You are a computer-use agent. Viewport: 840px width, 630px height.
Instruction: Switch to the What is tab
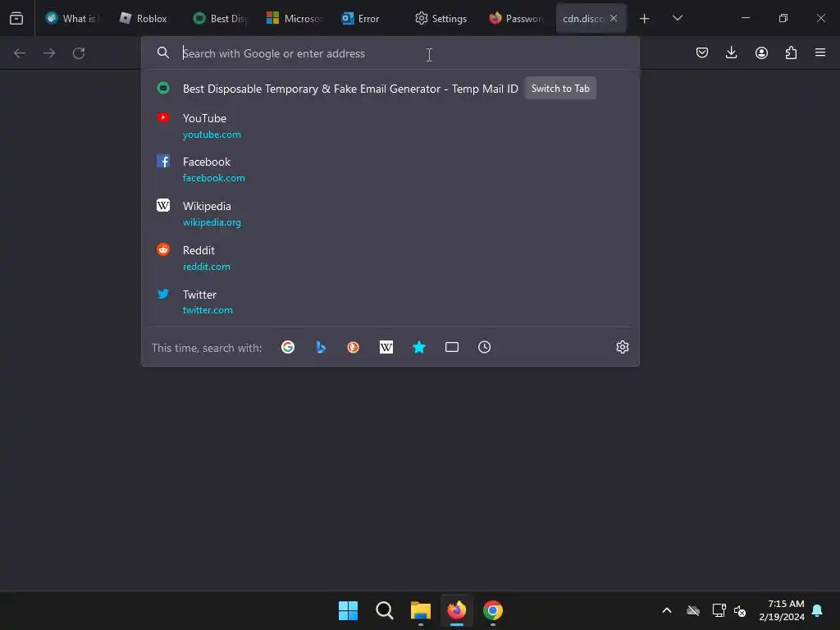pos(72,18)
